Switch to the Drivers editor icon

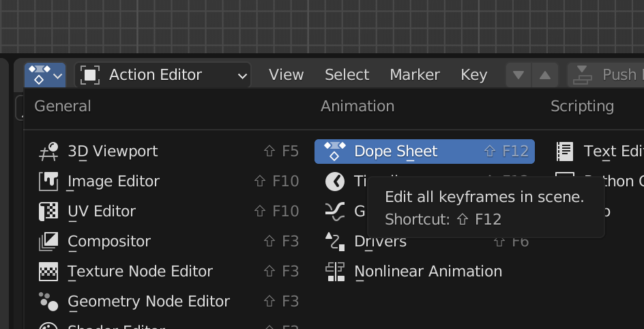pyautogui.click(x=335, y=242)
